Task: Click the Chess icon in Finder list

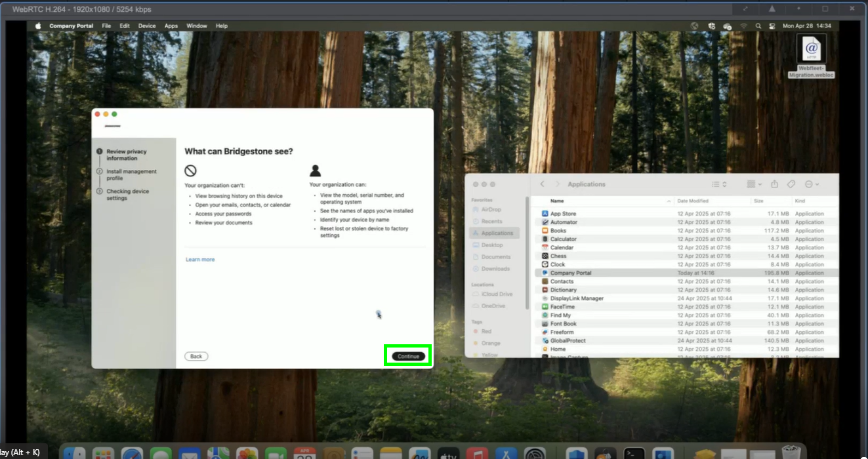Action: (545, 256)
